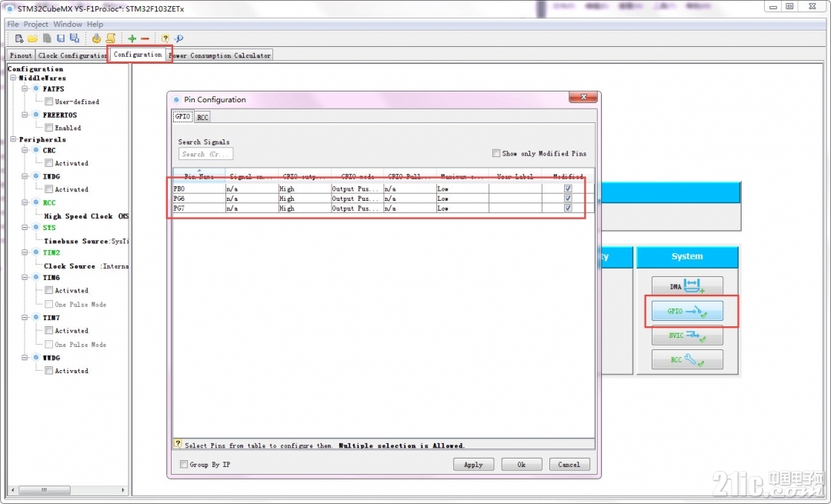The height and width of the screenshot is (504, 831).
Task: Collapse the FREERTOS tree node
Action: [x=25, y=115]
